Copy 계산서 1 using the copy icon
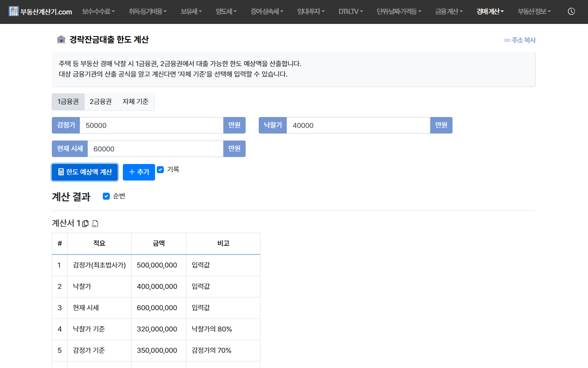The height and width of the screenshot is (368, 588). click(85, 223)
